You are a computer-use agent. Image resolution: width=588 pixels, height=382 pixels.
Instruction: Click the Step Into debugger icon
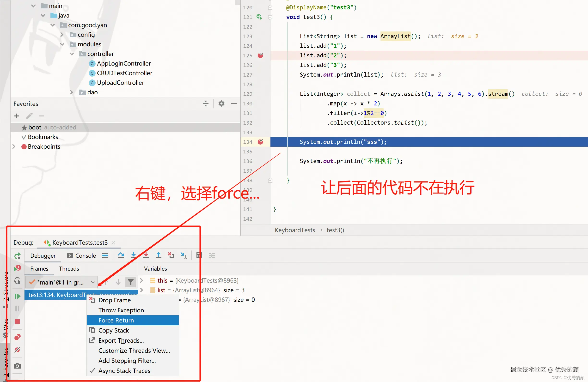tap(133, 255)
